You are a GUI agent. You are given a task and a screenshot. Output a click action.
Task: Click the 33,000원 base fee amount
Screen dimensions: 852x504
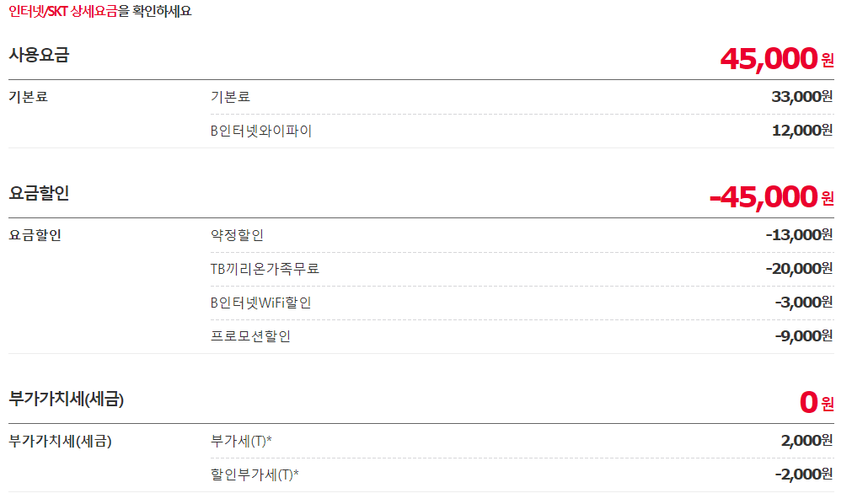point(801,96)
